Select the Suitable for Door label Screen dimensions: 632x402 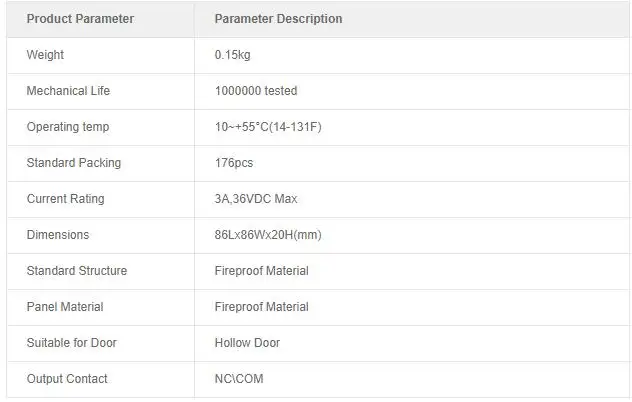pos(71,343)
